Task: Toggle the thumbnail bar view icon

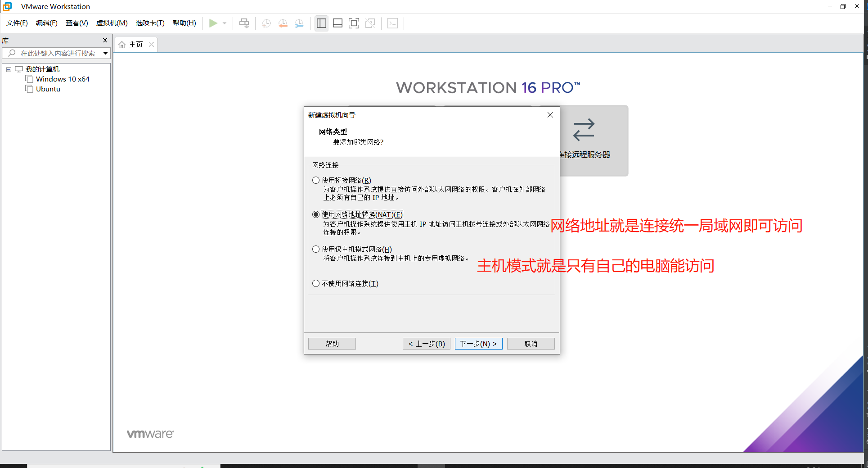Action: point(337,23)
